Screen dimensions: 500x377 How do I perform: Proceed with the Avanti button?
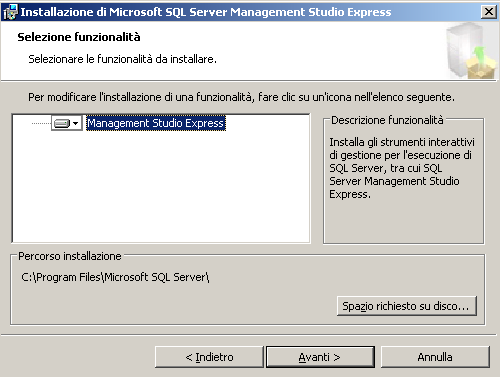320,357
